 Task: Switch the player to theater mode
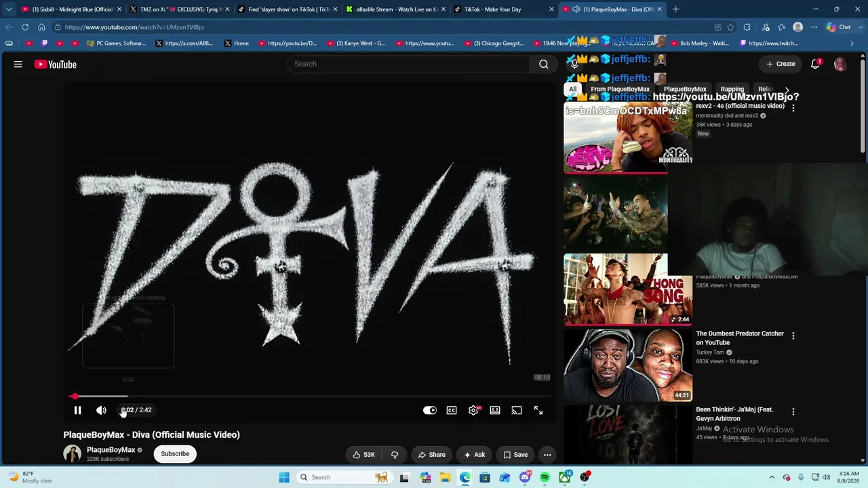pyautogui.click(x=495, y=410)
